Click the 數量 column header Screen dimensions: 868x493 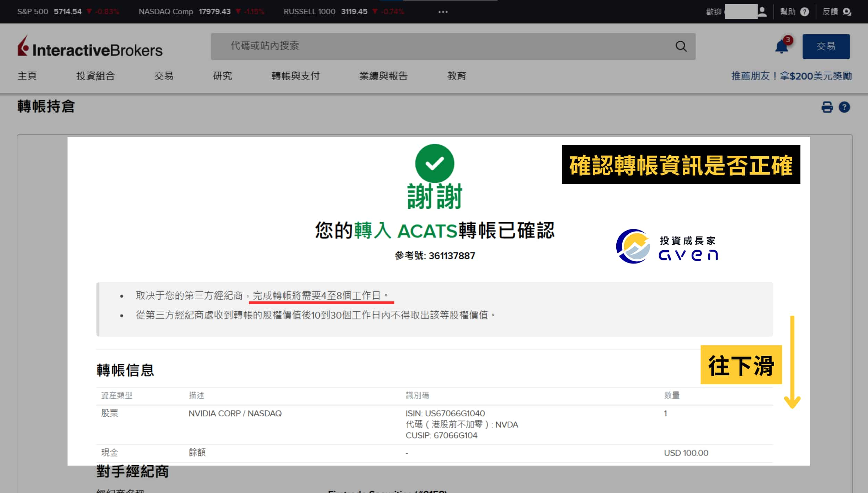[x=672, y=395]
